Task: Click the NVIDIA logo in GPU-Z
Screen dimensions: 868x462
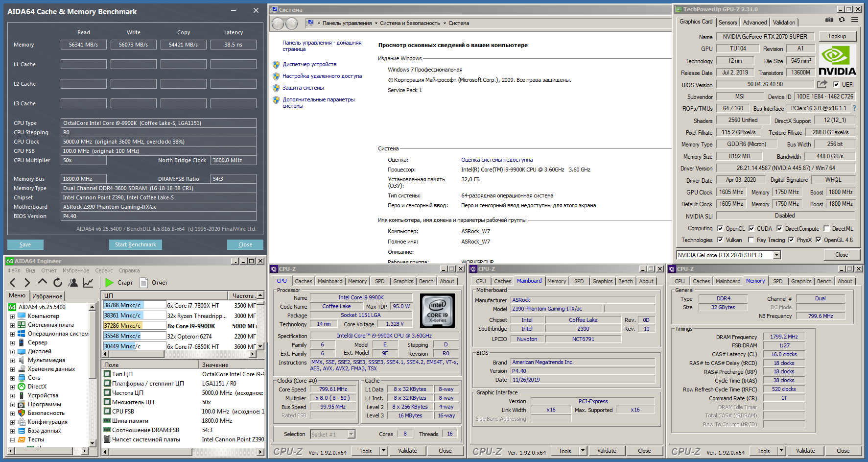Action: click(838, 61)
